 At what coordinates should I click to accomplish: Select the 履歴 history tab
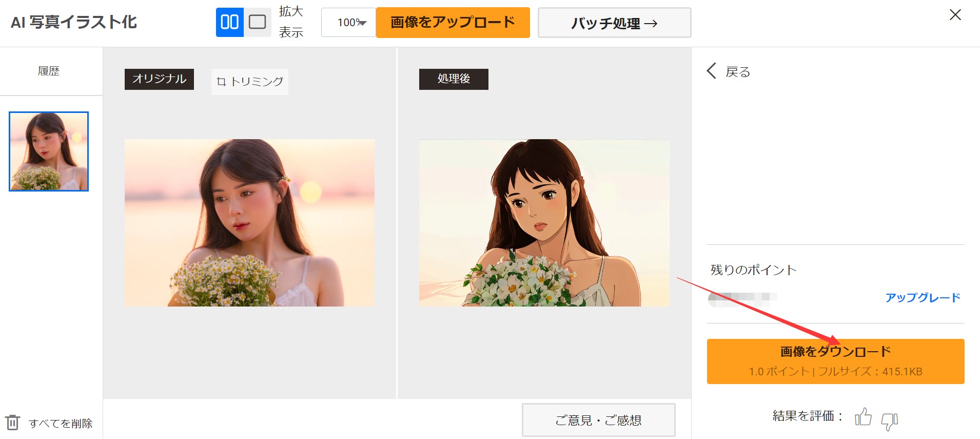[x=49, y=71]
